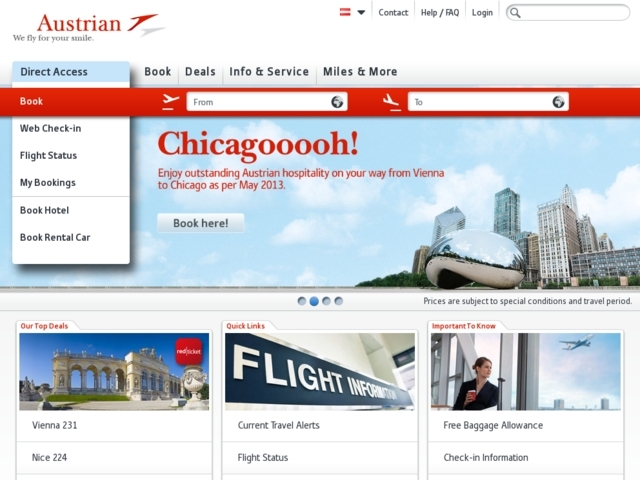Click the Book here! button

tap(201, 223)
